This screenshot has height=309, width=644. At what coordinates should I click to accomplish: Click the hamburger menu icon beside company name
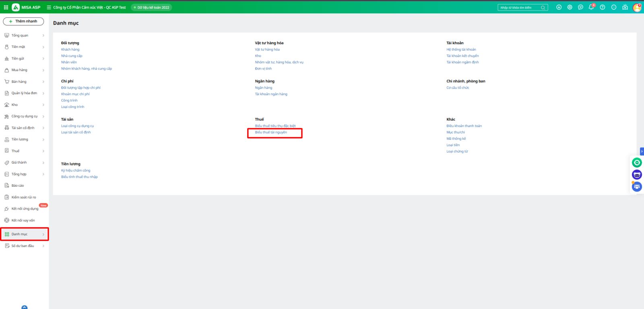49,7
